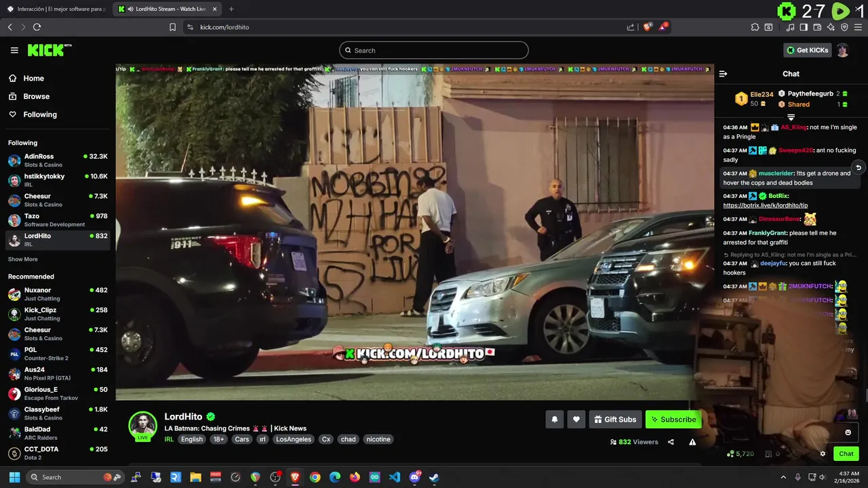Open hstikkytokky channel in Following list
The image size is (868, 488).
coord(58,180)
